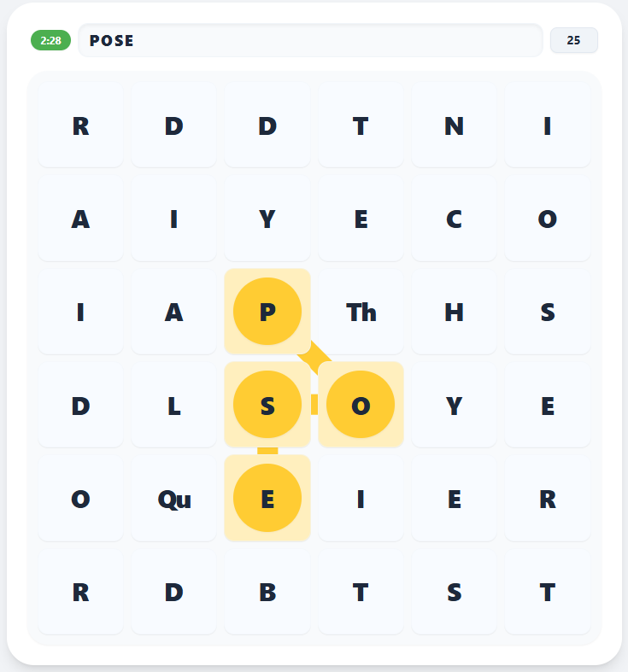Screen dimensions: 628x672
Task: Select the Y tile between I and E
Action: [x=267, y=219]
